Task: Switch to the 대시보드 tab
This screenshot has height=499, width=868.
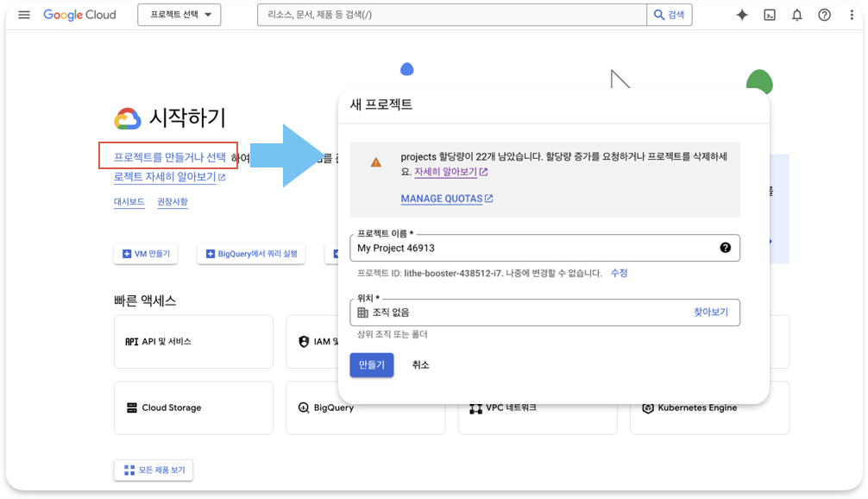Action: [129, 202]
